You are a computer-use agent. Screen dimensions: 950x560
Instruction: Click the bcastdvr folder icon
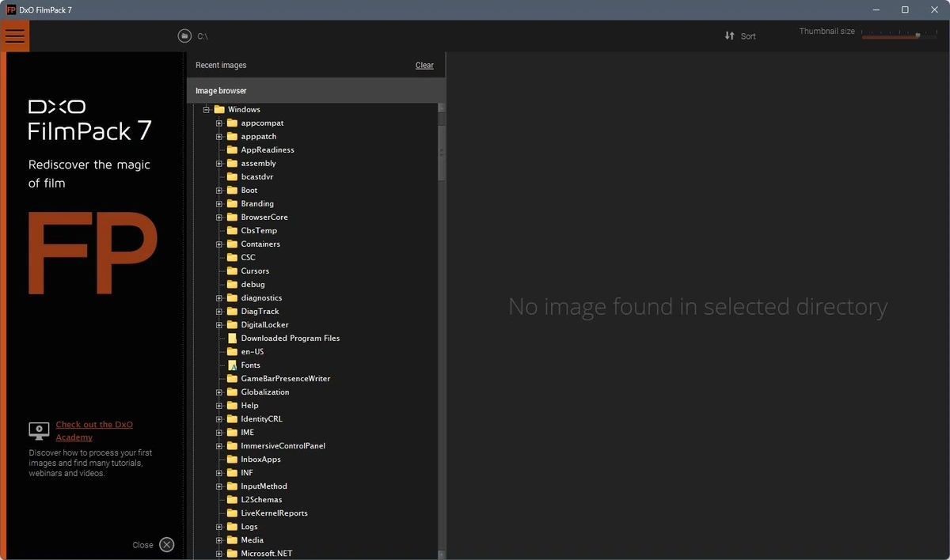[233, 177]
